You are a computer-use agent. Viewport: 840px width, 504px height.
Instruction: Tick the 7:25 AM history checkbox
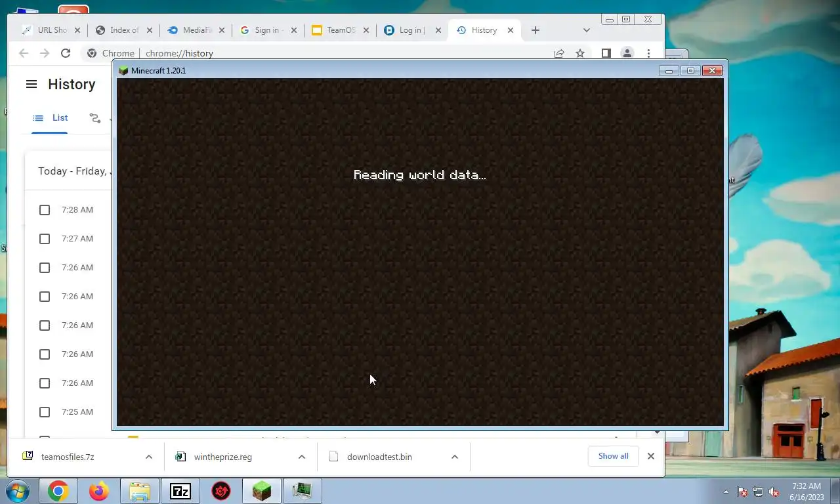pyautogui.click(x=45, y=412)
